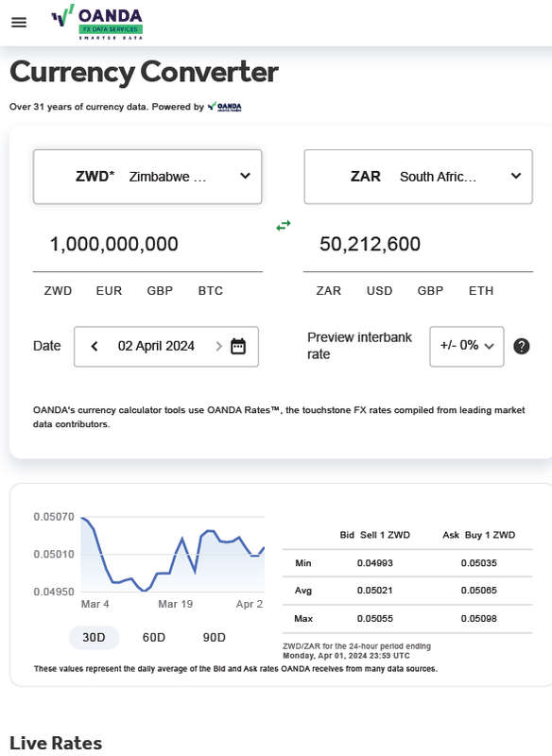The height and width of the screenshot is (756, 552).
Task: Pick BTC as source currency shortcut
Action: [x=211, y=291]
